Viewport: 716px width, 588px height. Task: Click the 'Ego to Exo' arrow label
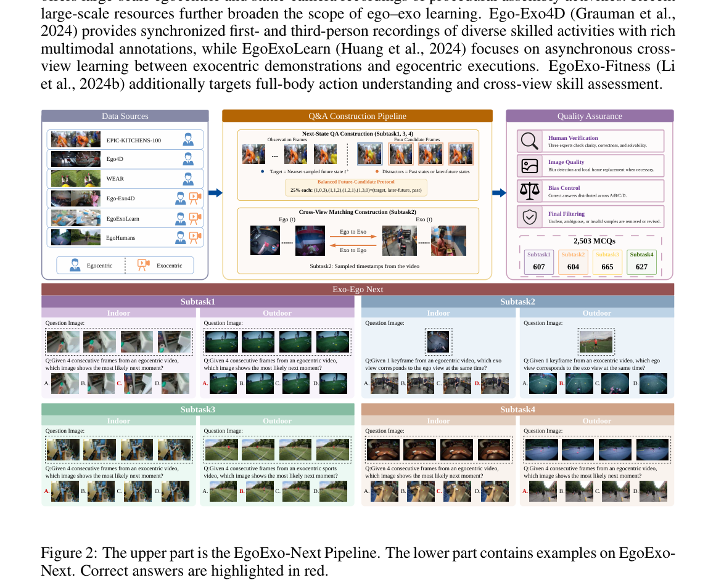pos(353,232)
